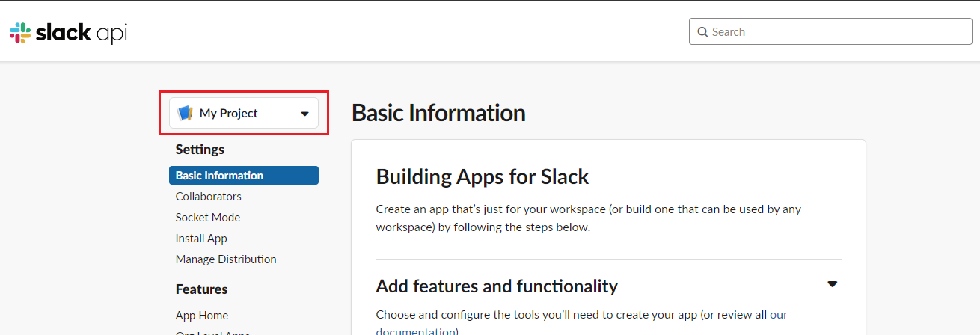Click the 'Settings' sidebar heading
Screen dimensions: 980x335
coord(200,150)
